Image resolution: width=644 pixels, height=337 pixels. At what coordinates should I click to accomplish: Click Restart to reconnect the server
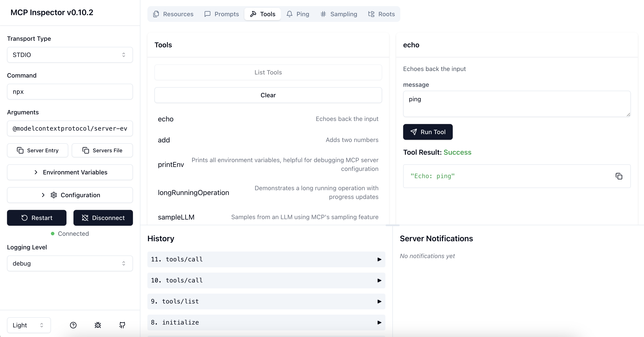pos(37,218)
